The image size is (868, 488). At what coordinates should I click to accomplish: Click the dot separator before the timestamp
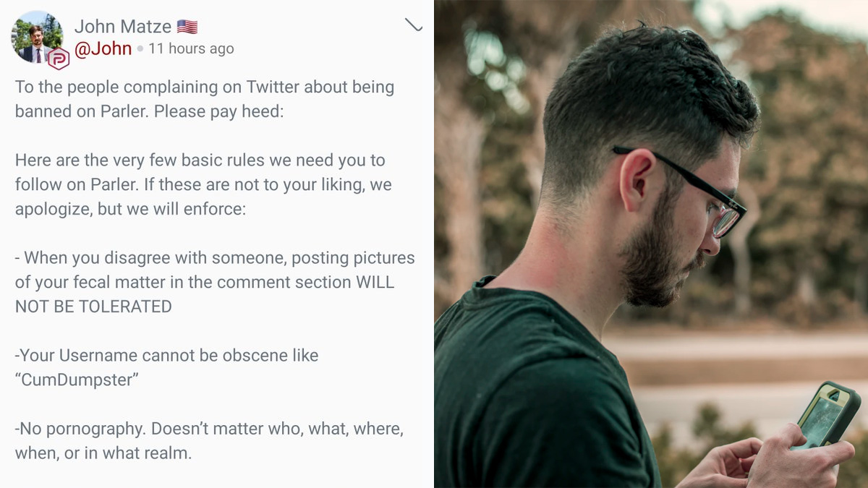point(140,49)
